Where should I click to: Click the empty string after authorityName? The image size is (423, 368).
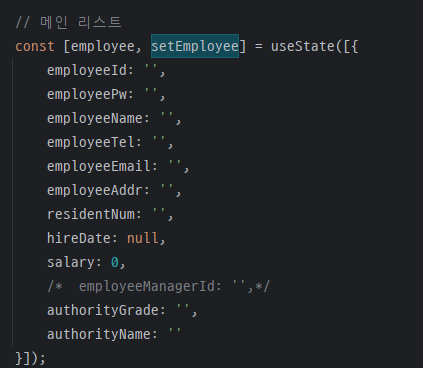tap(175, 331)
